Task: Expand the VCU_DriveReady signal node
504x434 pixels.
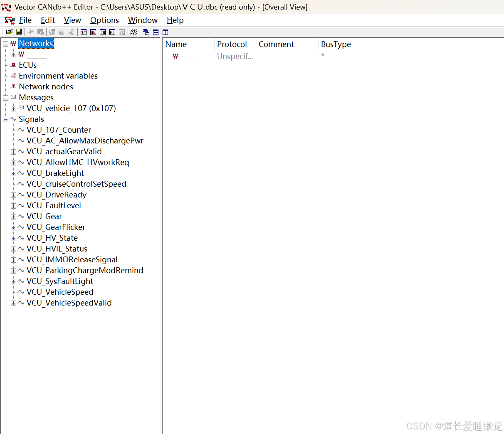Action: pos(14,195)
